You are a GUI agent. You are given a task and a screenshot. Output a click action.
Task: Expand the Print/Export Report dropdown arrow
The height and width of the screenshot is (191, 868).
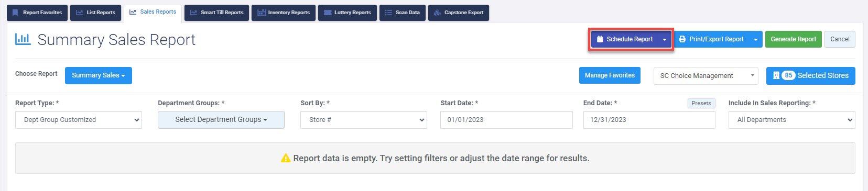tap(756, 39)
